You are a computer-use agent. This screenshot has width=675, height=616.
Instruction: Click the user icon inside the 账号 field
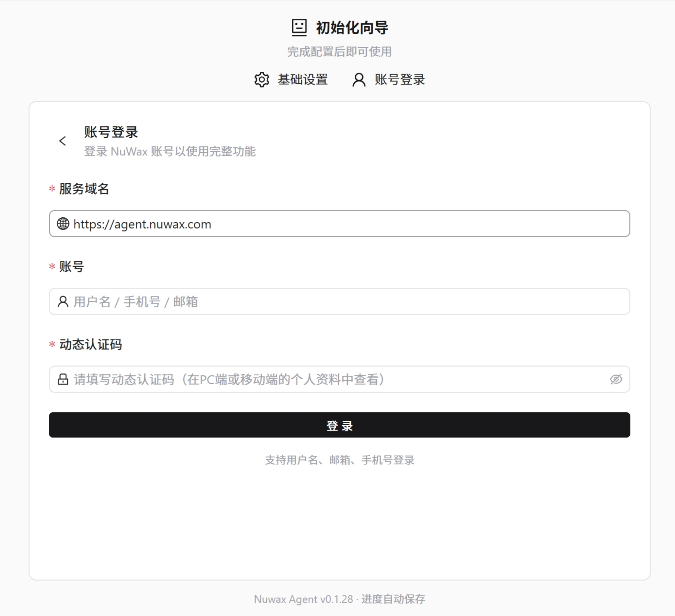coord(63,301)
